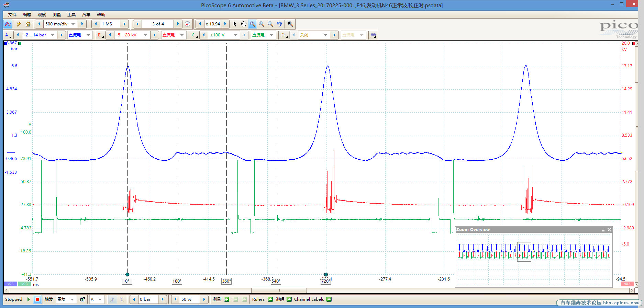Click blue Channel A axis scale button
Screen dimensions: 644x308
pos(11,284)
